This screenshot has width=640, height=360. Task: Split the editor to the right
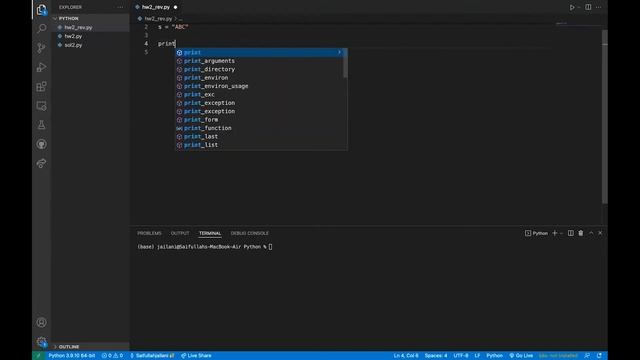(588, 7)
